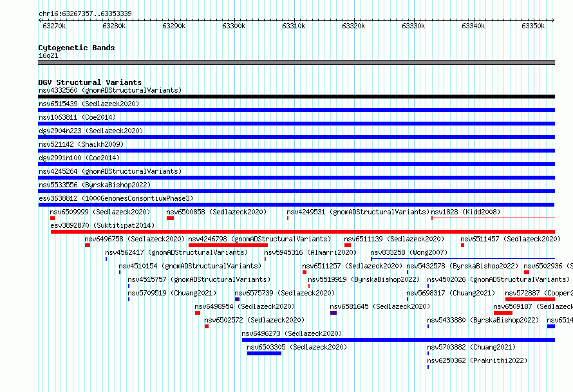Click the small red nsv4249531 variant mark
Image resolution: width=573 pixels, height=392 pixels.
click(x=288, y=218)
